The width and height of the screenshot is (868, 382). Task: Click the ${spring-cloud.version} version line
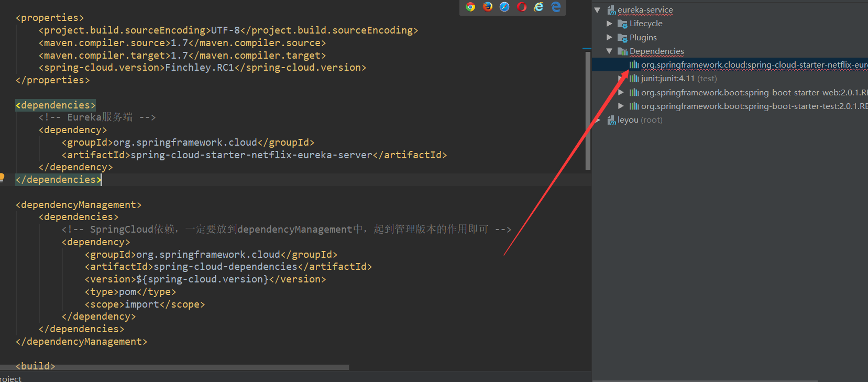tap(205, 279)
